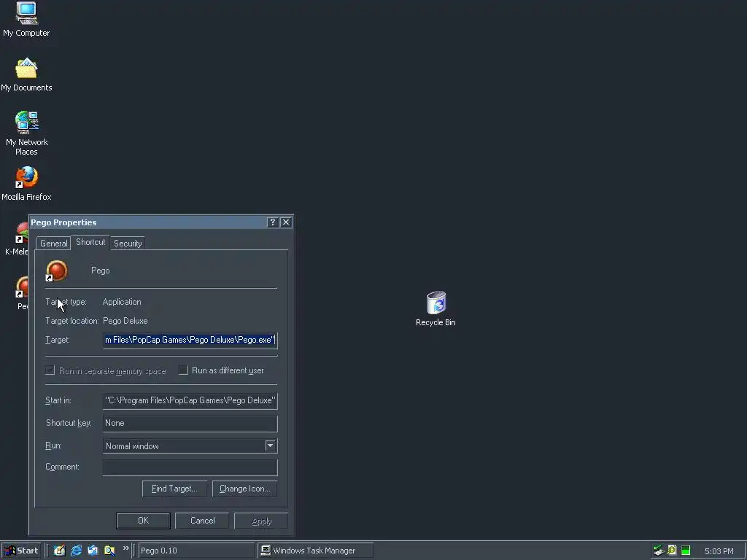
Task: Open the Run window mode dropdown
Action: [x=270, y=446]
